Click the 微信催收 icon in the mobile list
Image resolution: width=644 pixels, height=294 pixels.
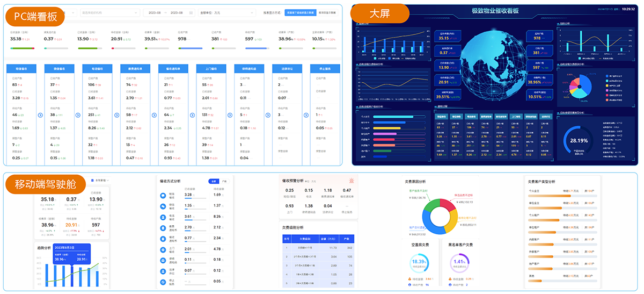pyautogui.click(x=163, y=206)
